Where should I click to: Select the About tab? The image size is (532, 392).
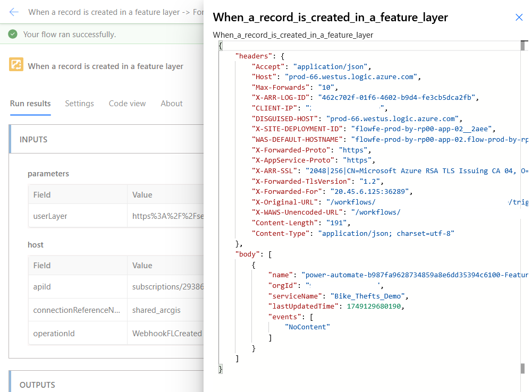171,104
